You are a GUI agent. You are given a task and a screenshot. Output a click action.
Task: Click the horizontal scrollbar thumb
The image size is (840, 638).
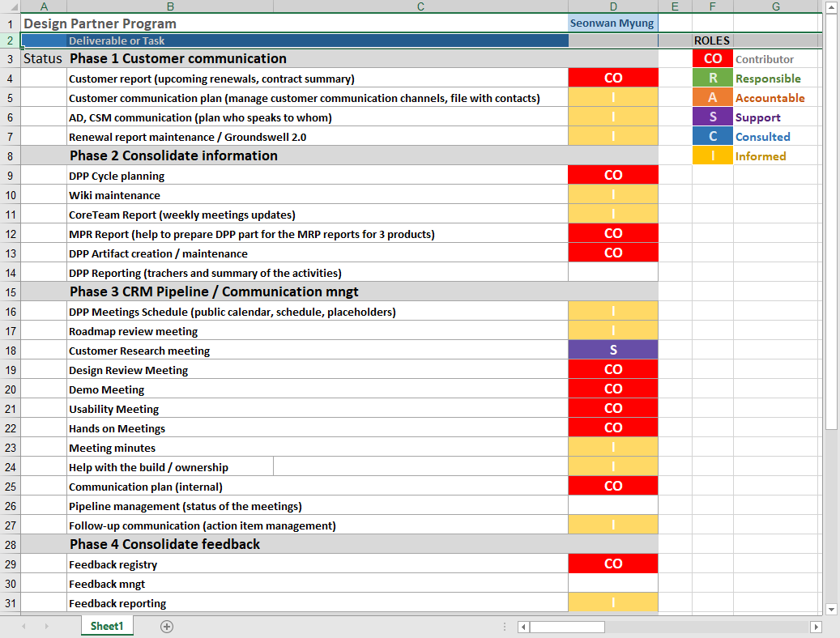[x=567, y=626]
